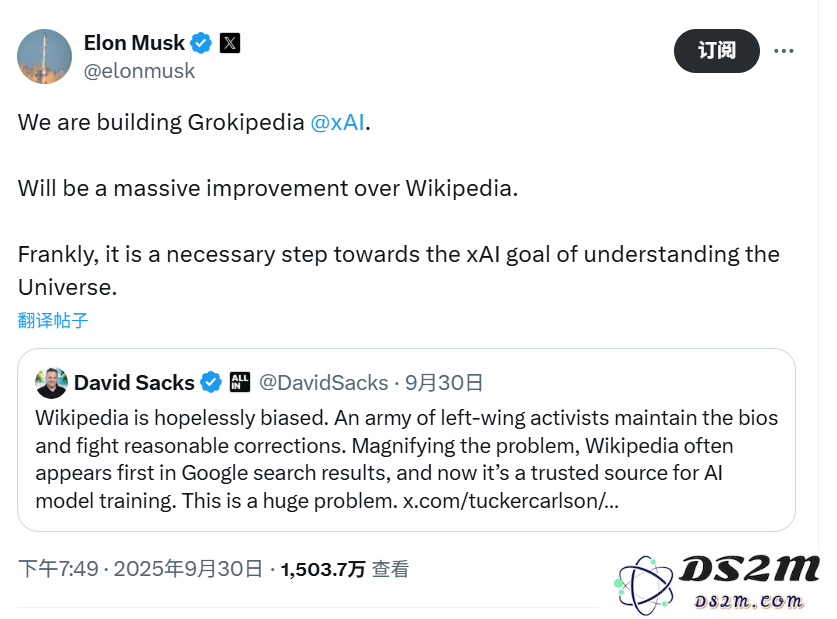Click the All-In affiliation badge beside David Sacks
Screen dimensions: 837x619
(x=240, y=382)
